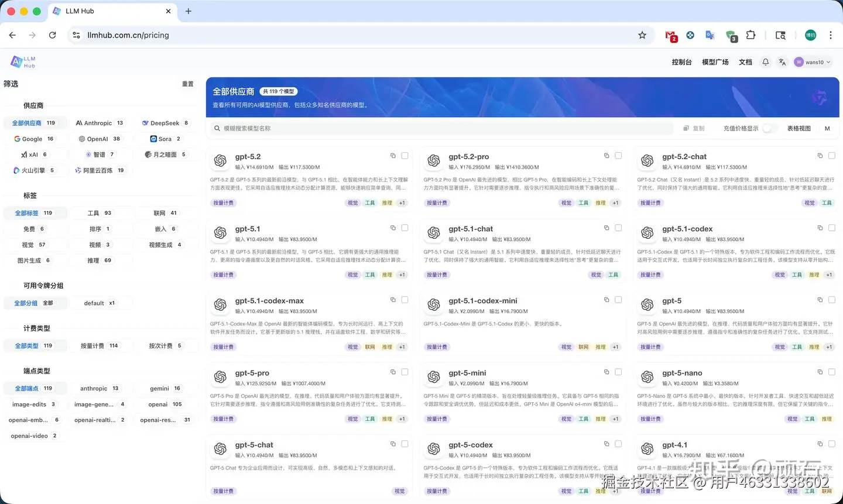The image size is (843, 504).
Task: Expand the +1 tags on gpt-5.1-codex
Action: [x=829, y=275]
